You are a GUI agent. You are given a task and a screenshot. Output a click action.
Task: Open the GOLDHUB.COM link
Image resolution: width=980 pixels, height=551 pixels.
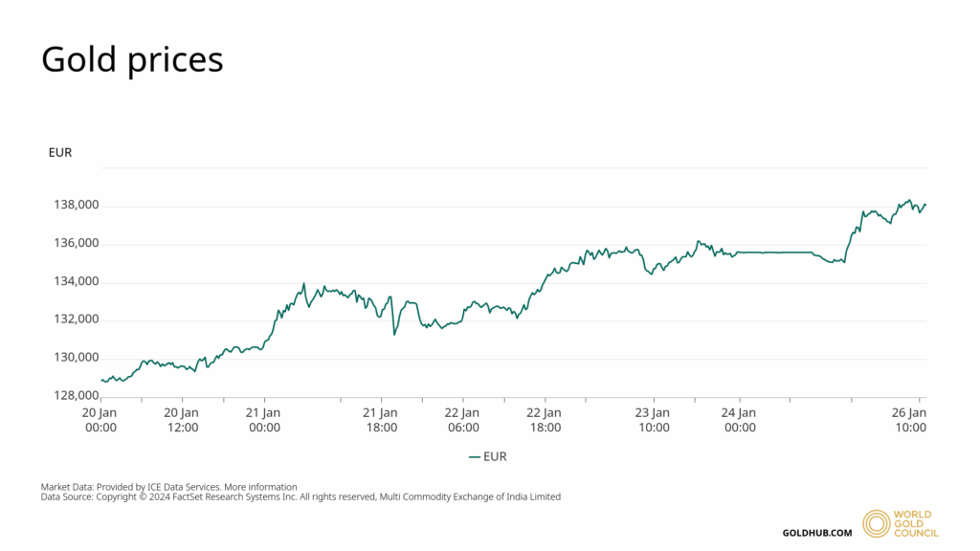(816, 533)
